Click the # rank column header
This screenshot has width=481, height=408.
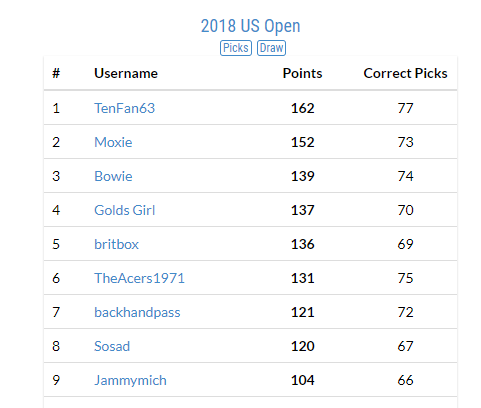(56, 73)
